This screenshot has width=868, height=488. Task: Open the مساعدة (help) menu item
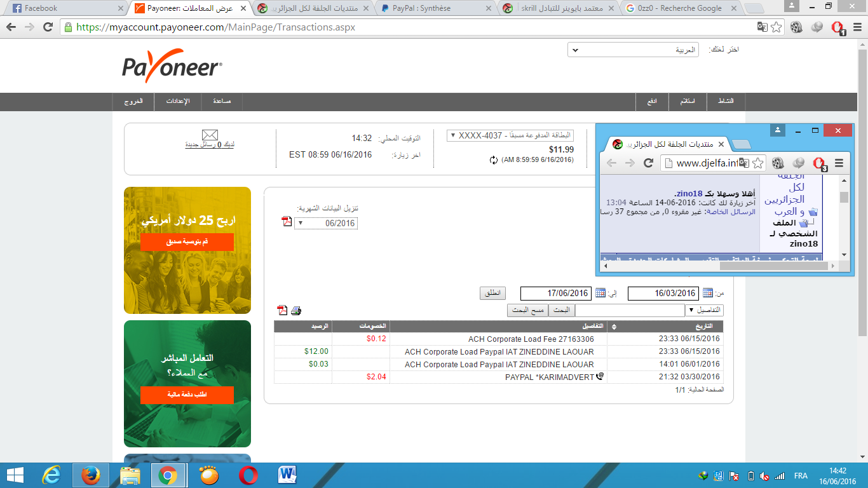pos(222,102)
